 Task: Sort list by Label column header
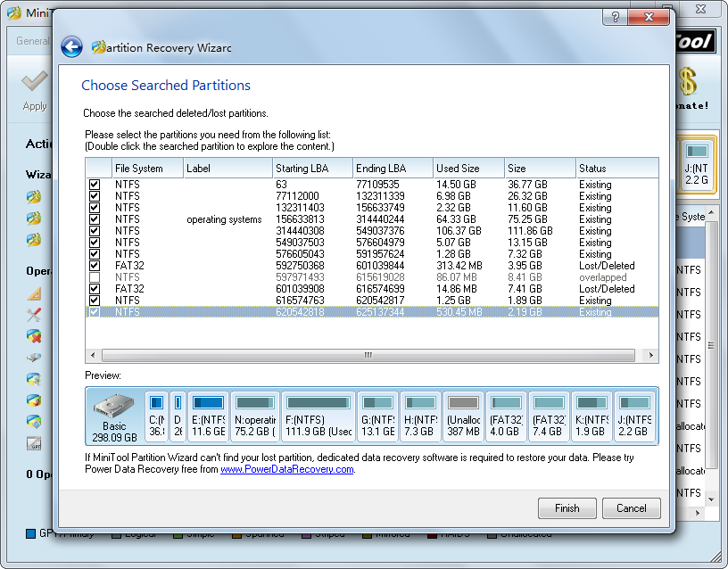[228, 169]
